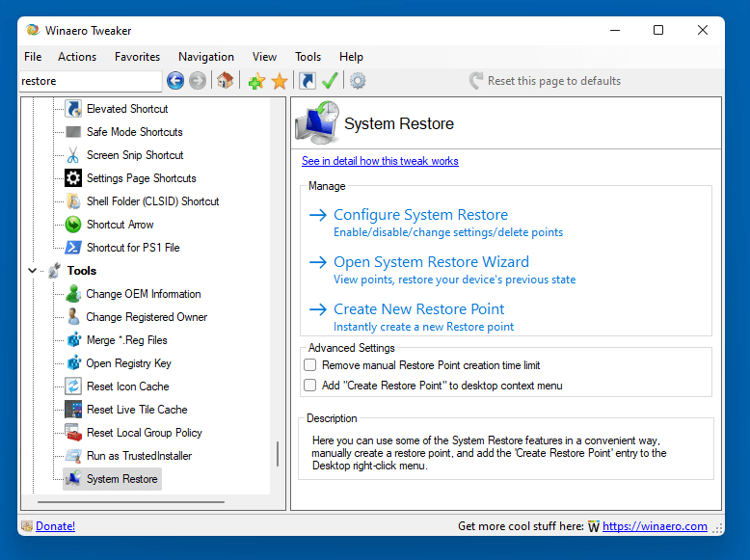This screenshot has height=560, width=750.
Task: Click the Donate! link
Action: tap(56, 526)
